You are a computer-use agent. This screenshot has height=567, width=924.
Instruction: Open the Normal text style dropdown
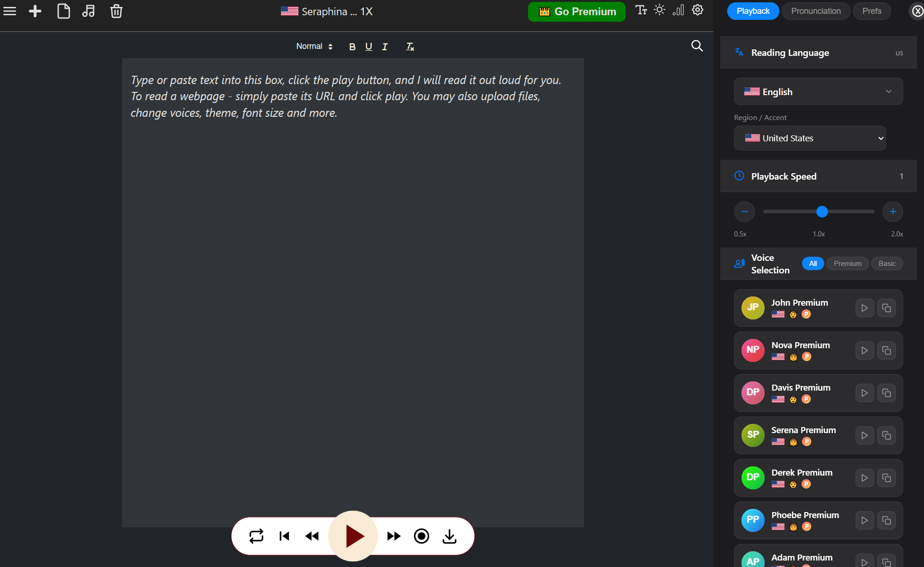coord(314,46)
